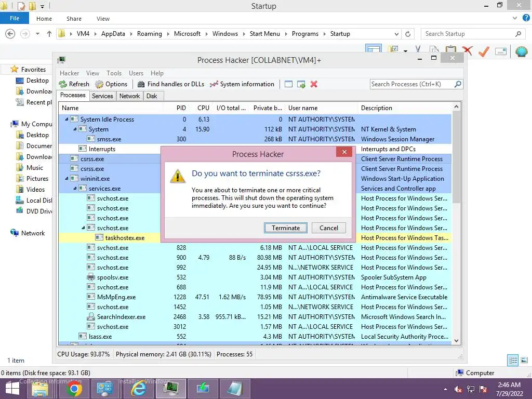This screenshot has width=532, height=399.
Task: Click the taskbar File Explorer icon
Action: tap(40, 389)
